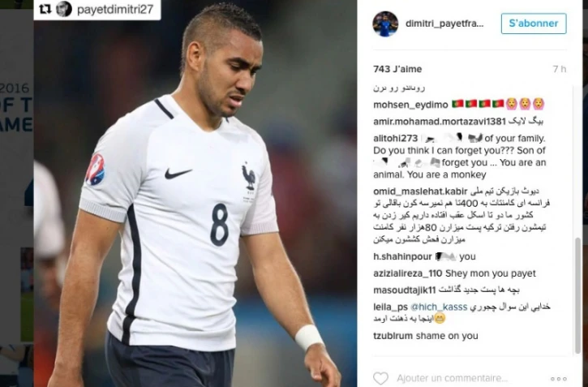This screenshot has width=588, height=387.
Task: Click the @hich_kasss mention
Action: 439,307
